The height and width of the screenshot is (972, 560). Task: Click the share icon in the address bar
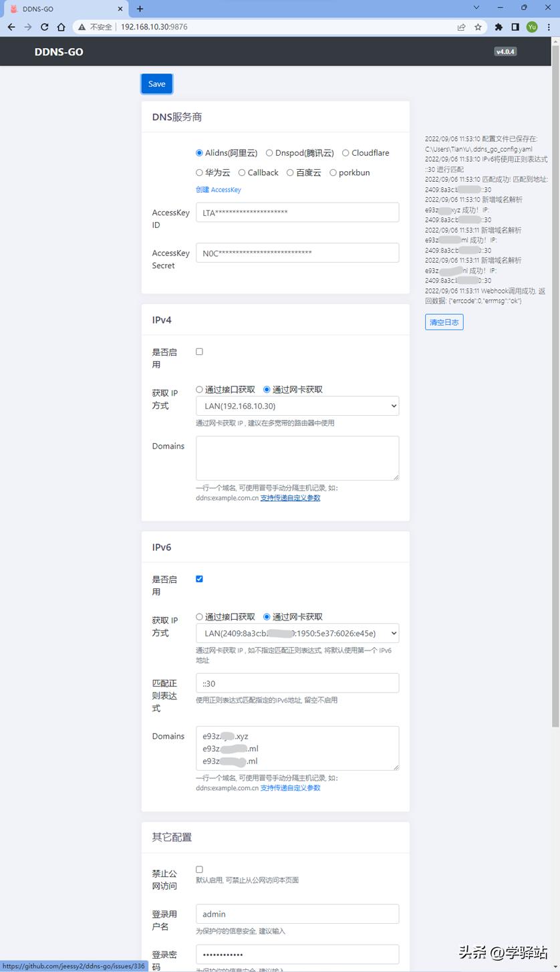click(461, 28)
